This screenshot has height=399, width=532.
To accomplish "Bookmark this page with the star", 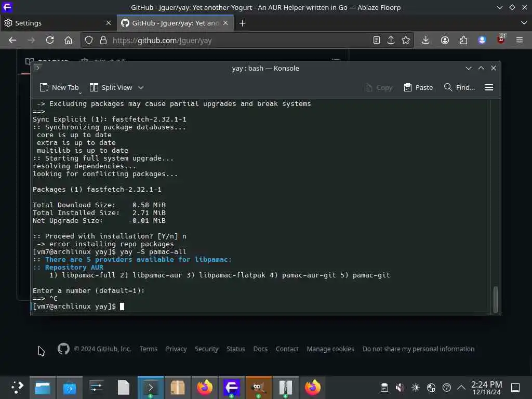I will pyautogui.click(x=405, y=41).
